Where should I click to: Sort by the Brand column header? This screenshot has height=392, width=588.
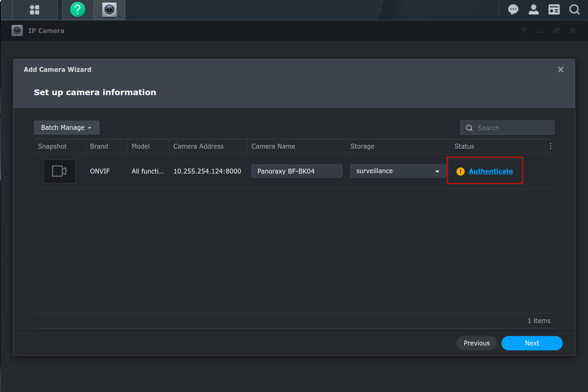click(99, 146)
